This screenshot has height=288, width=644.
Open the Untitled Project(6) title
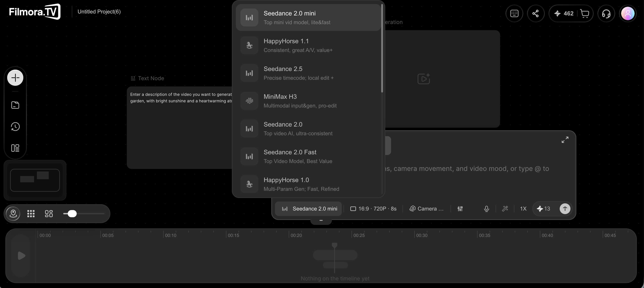coord(99,12)
